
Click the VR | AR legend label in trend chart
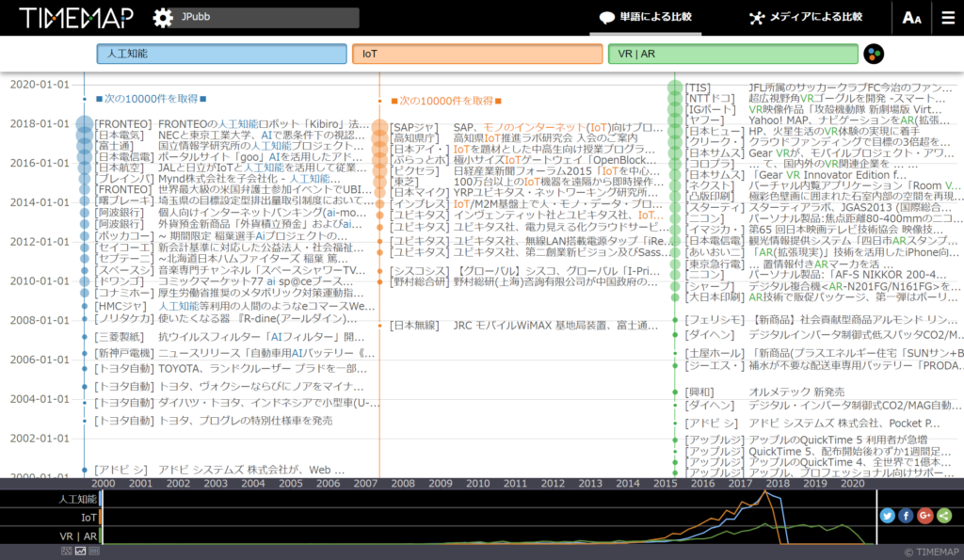tap(78, 536)
